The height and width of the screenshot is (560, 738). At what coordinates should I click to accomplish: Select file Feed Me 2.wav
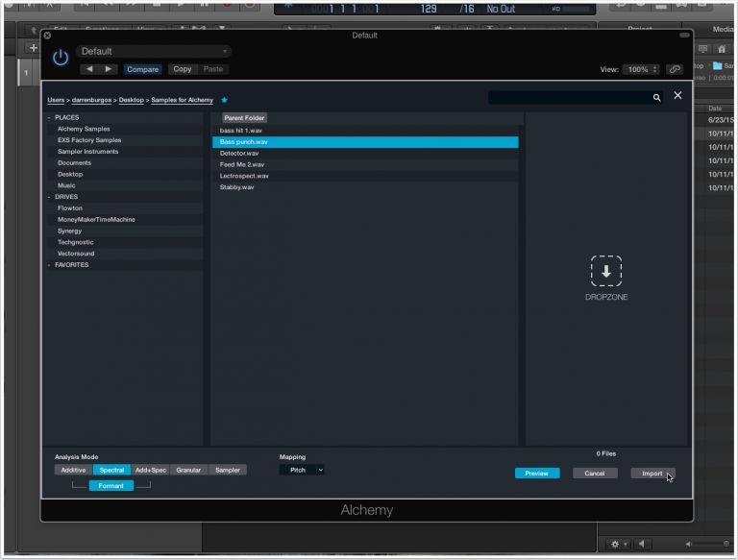click(365, 164)
